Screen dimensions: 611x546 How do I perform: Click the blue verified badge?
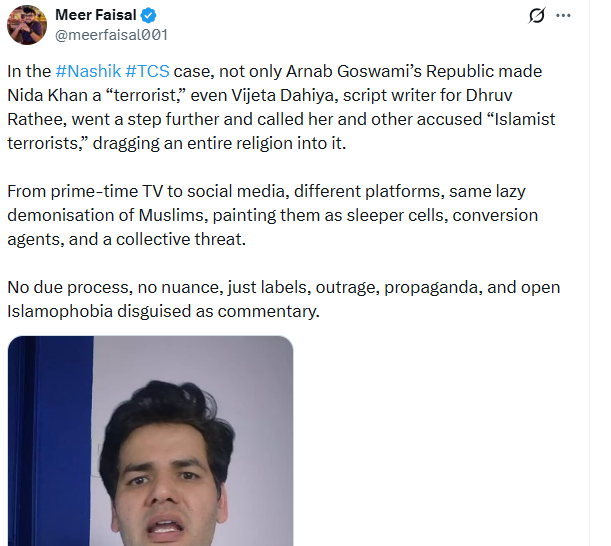point(149,15)
